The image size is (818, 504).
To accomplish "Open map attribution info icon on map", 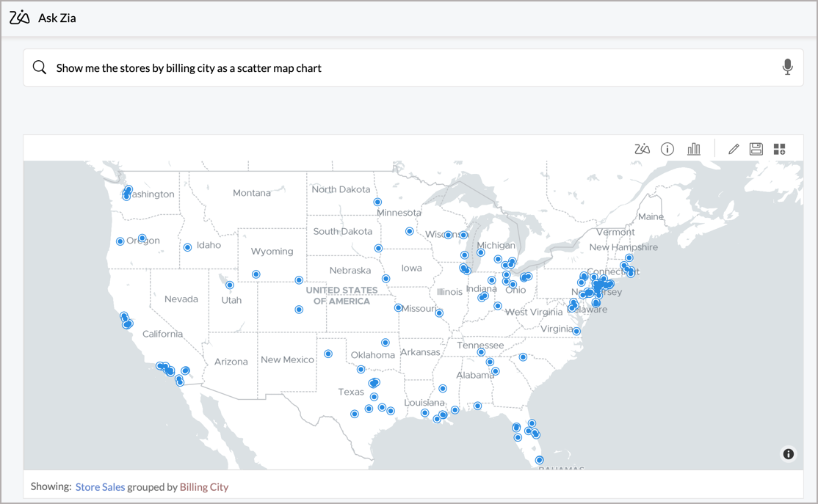I will 789,454.
